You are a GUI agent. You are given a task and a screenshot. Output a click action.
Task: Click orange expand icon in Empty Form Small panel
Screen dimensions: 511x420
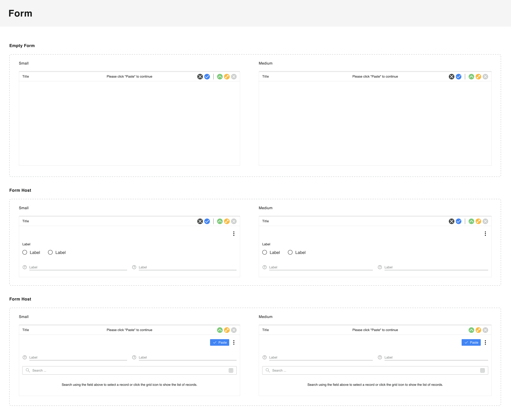tap(227, 77)
